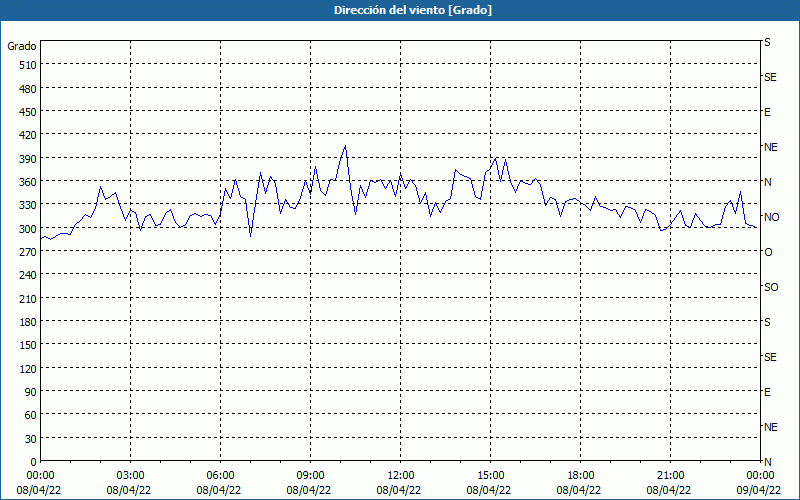Image resolution: width=800 pixels, height=500 pixels.
Task: Select the 270 degree axis label
Action: pos(28,252)
